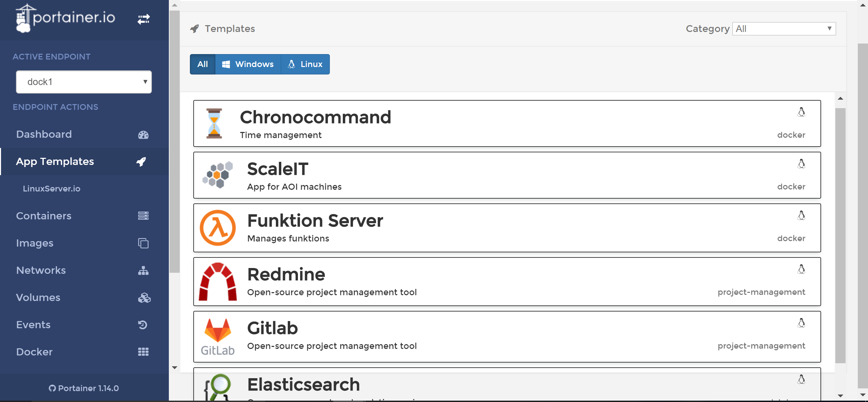Click the Funktion Server lambda logo

tap(217, 228)
